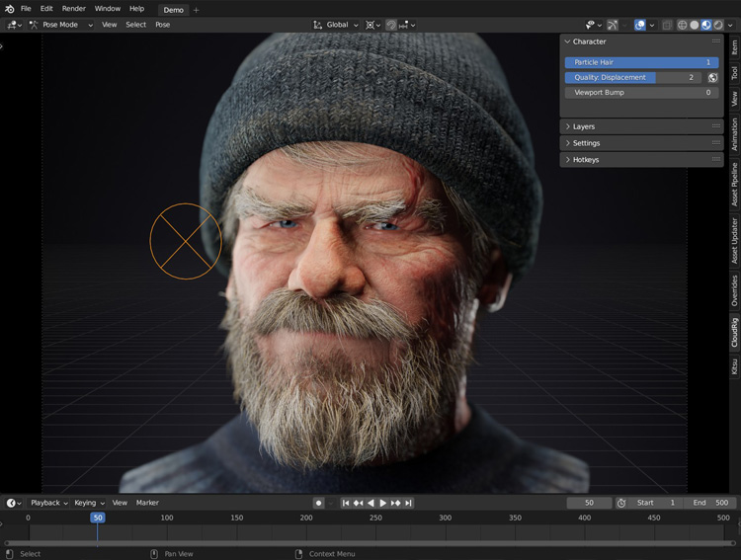Play the animation forward

click(x=382, y=503)
